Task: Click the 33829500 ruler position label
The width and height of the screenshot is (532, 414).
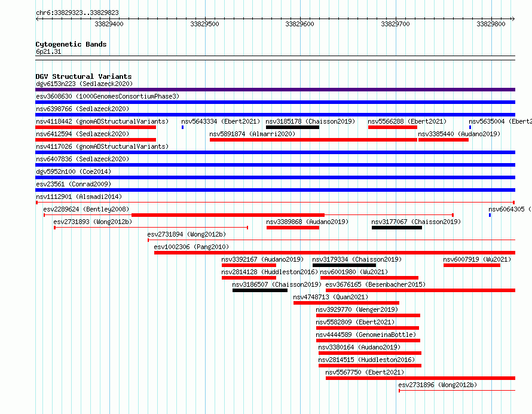Action: point(204,24)
